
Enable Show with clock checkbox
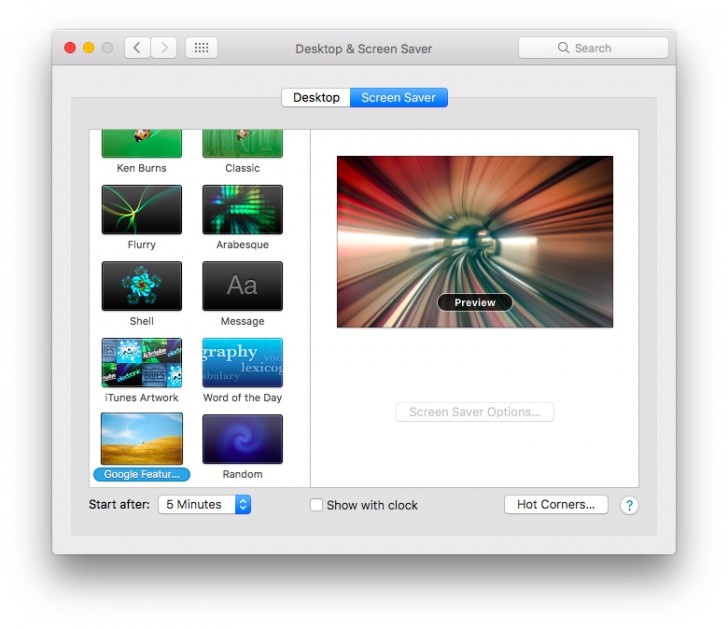click(316, 505)
